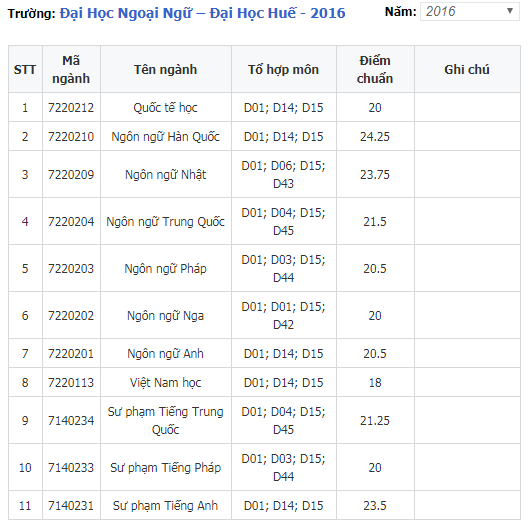Screen dimensions: 529x528
Task: Click the Ngôn ngữ Nhật row name
Action: (x=166, y=174)
